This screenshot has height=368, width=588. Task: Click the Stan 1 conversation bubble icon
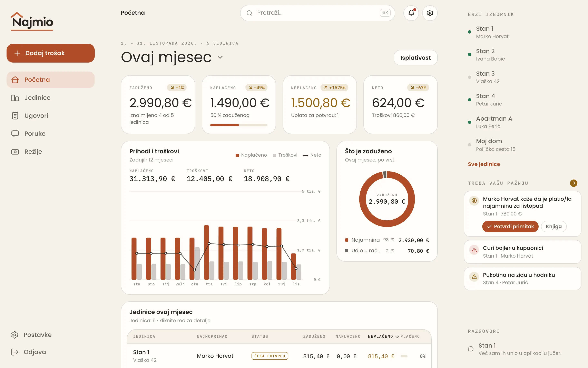coord(471,349)
